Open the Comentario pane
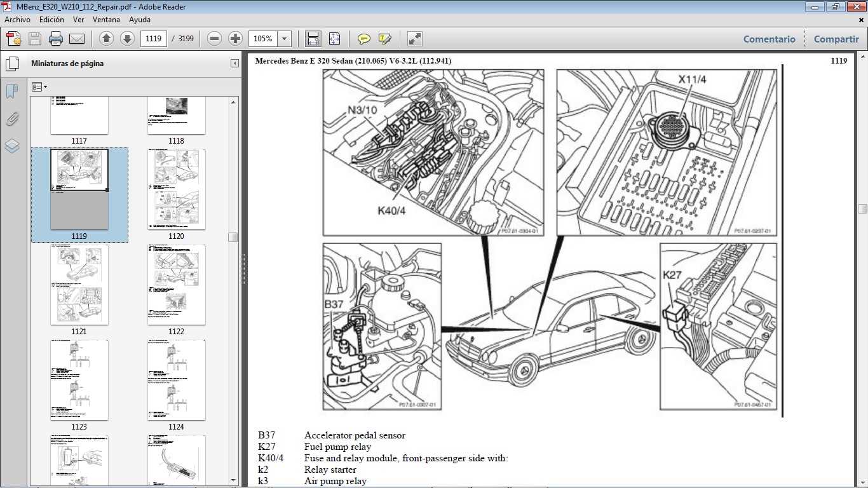 (769, 39)
